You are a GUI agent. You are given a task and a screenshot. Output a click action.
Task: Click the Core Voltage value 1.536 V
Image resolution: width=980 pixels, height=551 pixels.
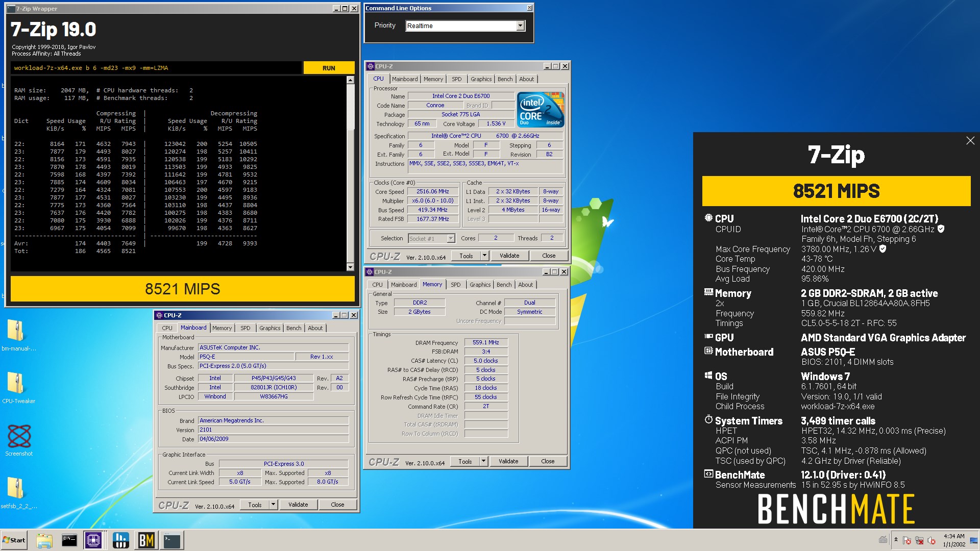(x=496, y=124)
